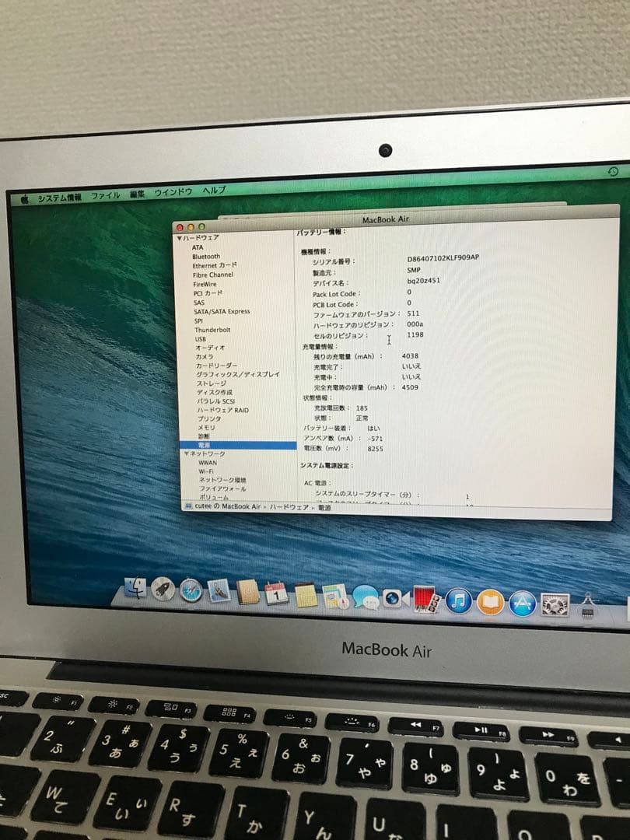Collapse the ネットワーク section
This screenshot has height=840, width=630.
pyautogui.click(x=185, y=452)
